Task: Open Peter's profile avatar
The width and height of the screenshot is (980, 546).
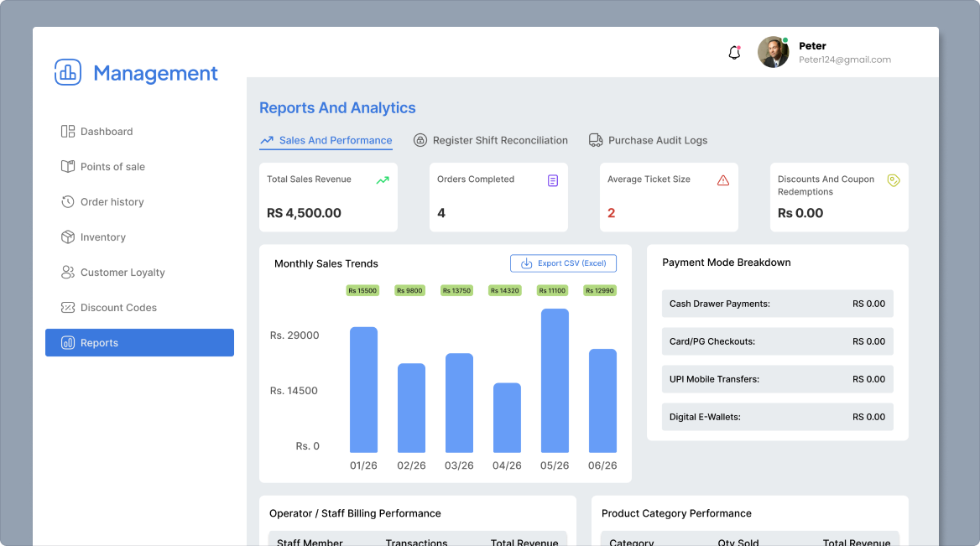Action: pyautogui.click(x=773, y=52)
